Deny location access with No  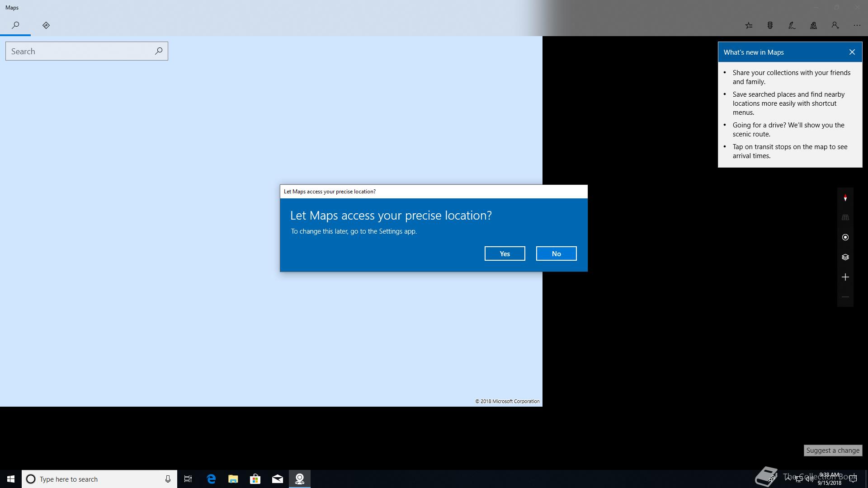click(556, 253)
